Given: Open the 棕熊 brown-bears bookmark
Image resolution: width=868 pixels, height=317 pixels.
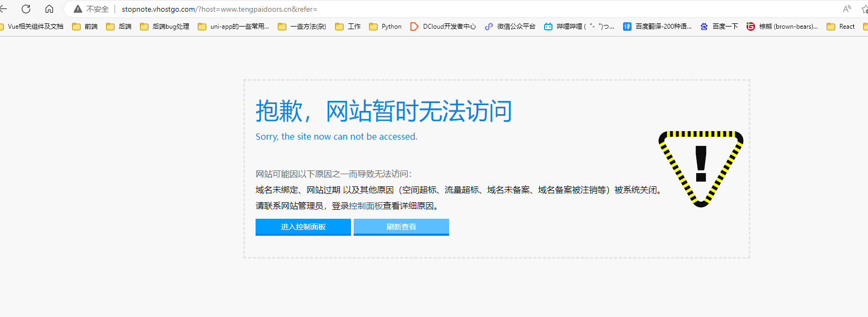Looking at the screenshot, I should point(782,27).
